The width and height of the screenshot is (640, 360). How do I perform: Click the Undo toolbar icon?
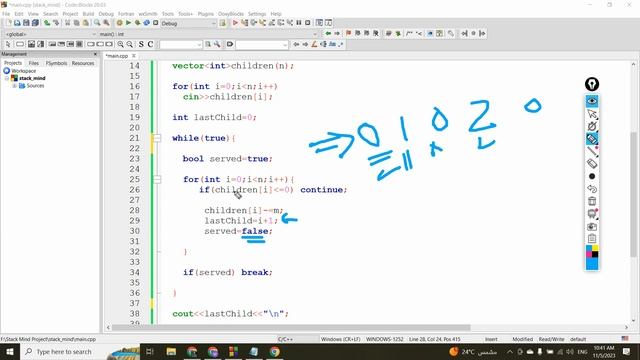tap(47, 23)
